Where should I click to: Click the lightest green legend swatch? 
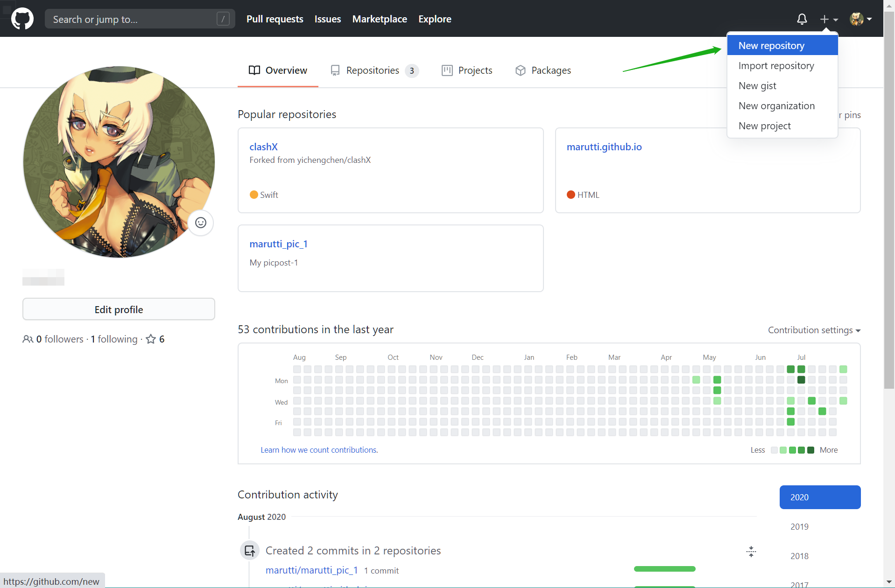click(x=783, y=450)
